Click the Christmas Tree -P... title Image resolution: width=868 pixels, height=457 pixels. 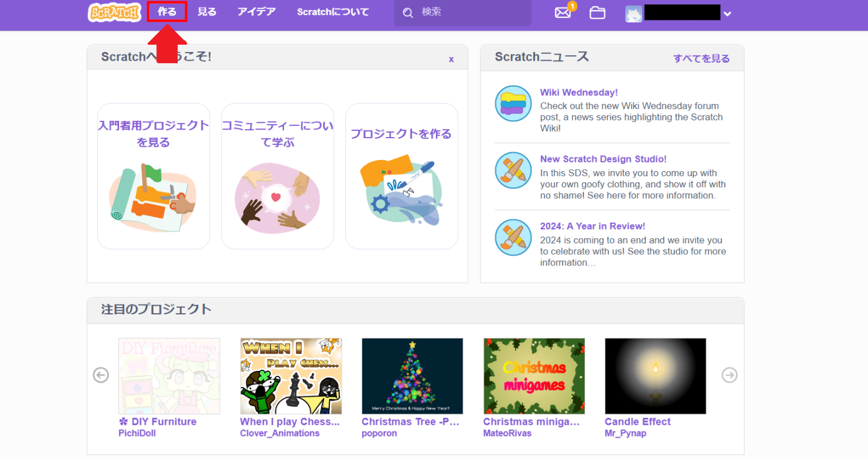410,422
